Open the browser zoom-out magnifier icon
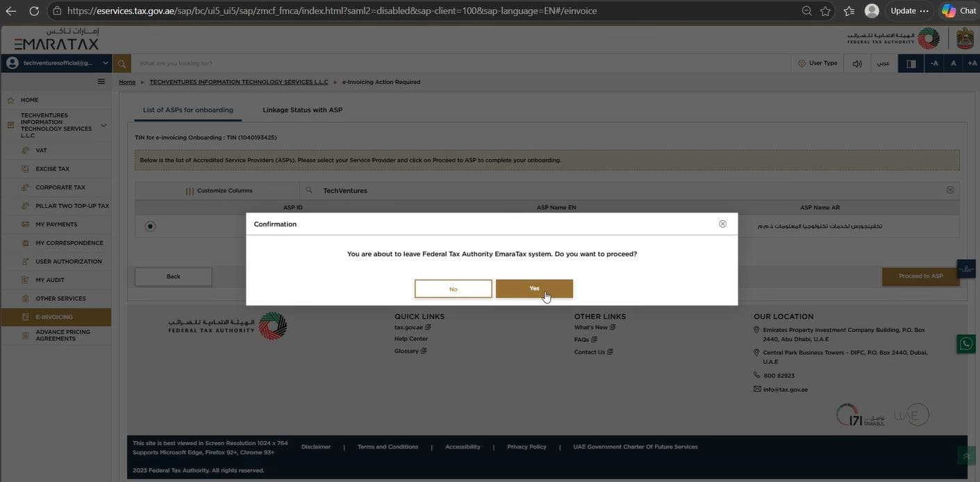Image resolution: width=980 pixels, height=482 pixels. (806, 11)
